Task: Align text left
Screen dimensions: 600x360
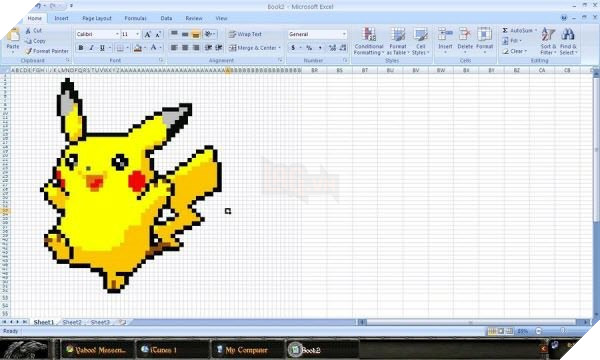Action: click(x=174, y=47)
